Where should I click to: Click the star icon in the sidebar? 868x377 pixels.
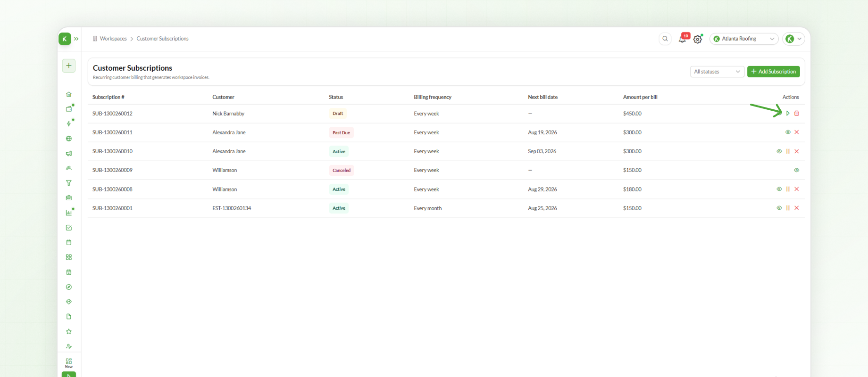coord(69,331)
